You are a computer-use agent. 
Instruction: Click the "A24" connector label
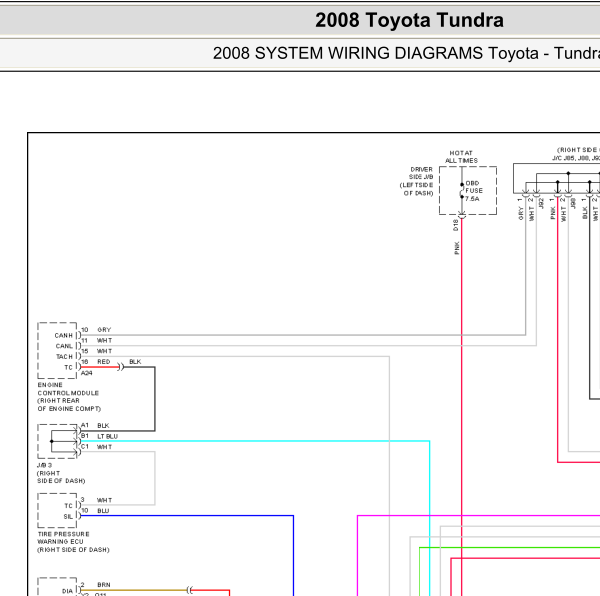pyautogui.click(x=86, y=373)
